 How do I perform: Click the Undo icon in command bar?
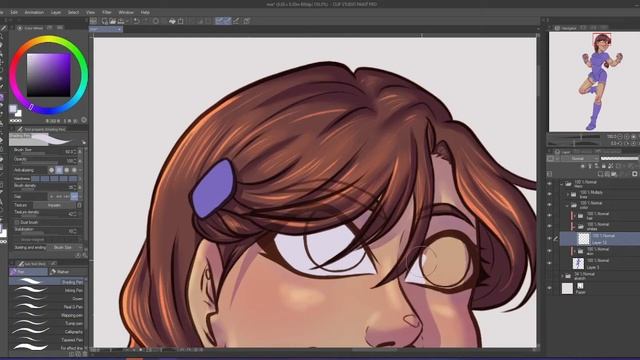pyautogui.click(x=137, y=21)
